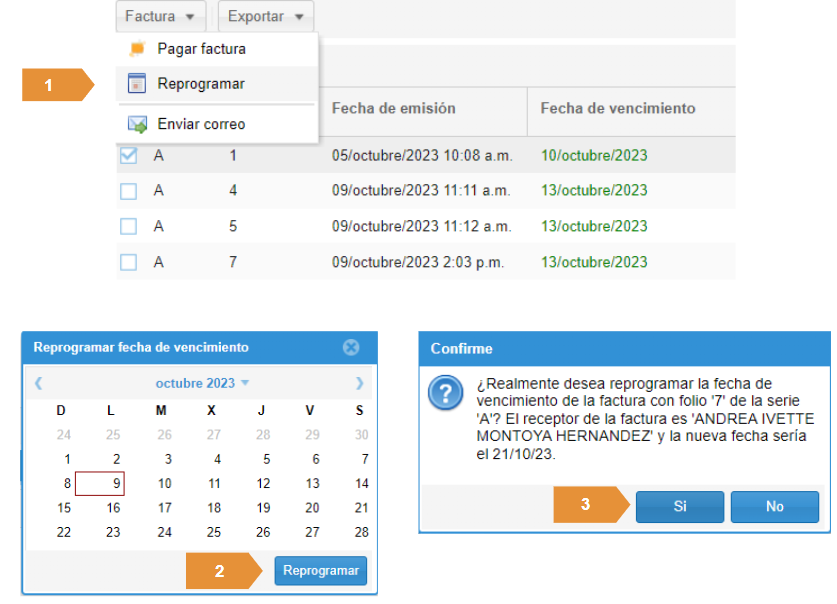
Task: Uncheck the invoice with folio 1
Action: 128,156
